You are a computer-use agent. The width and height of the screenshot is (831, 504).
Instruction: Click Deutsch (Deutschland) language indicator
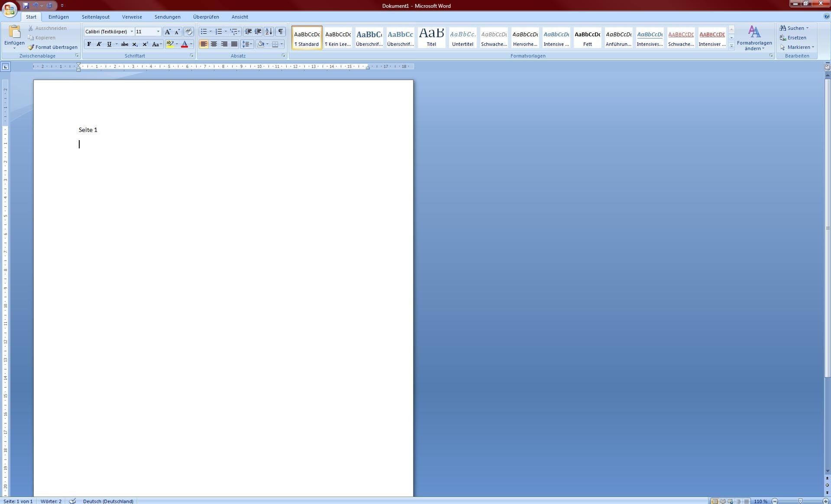pyautogui.click(x=108, y=501)
